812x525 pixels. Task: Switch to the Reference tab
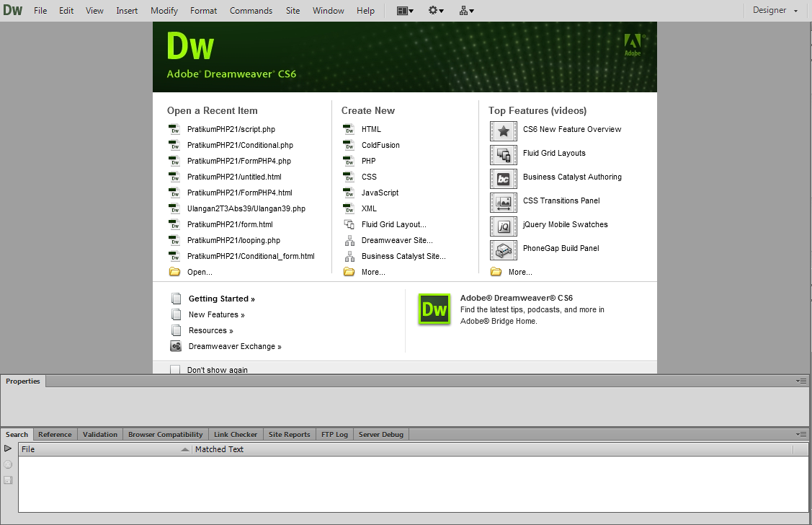pyautogui.click(x=55, y=434)
